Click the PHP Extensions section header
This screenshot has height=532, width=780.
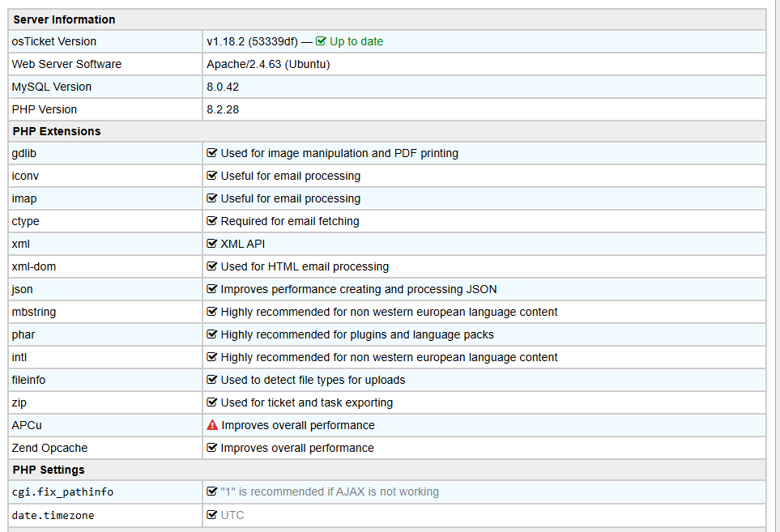coord(387,131)
